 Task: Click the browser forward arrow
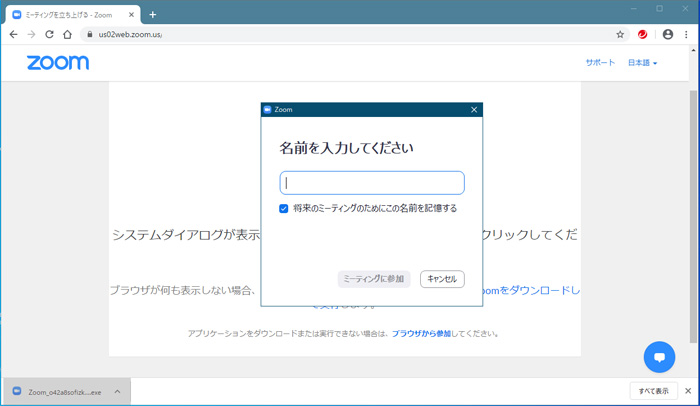pyautogui.click(x=31, y=34)
